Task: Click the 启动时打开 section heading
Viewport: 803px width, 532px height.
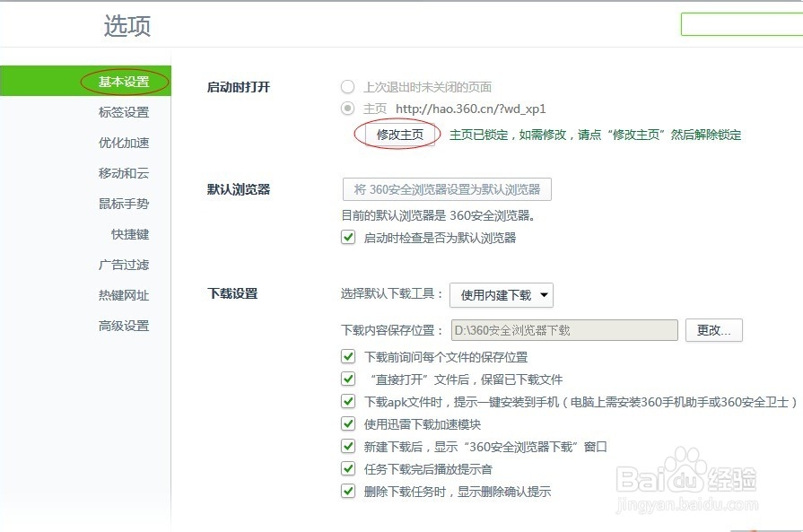Action: coord(238,87)
